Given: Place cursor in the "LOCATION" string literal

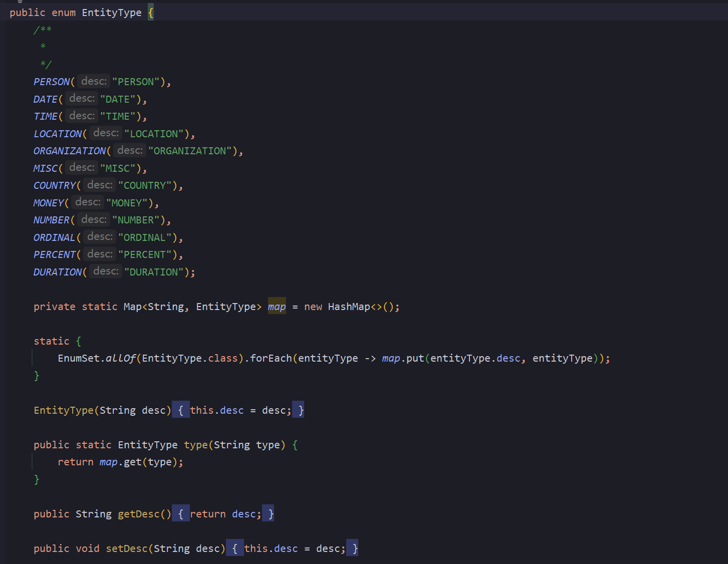Looking at the screenshot, I should click(x=154, y=134).
